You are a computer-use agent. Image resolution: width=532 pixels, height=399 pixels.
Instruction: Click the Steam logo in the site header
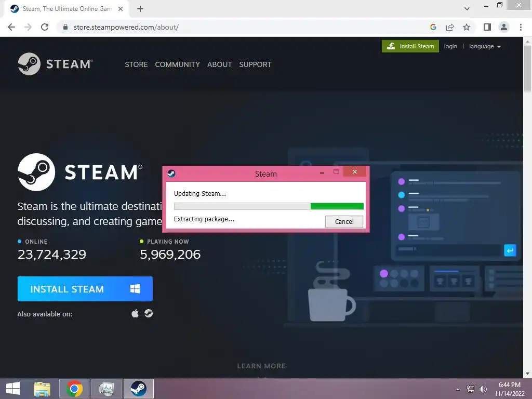[x=55, y=64]
